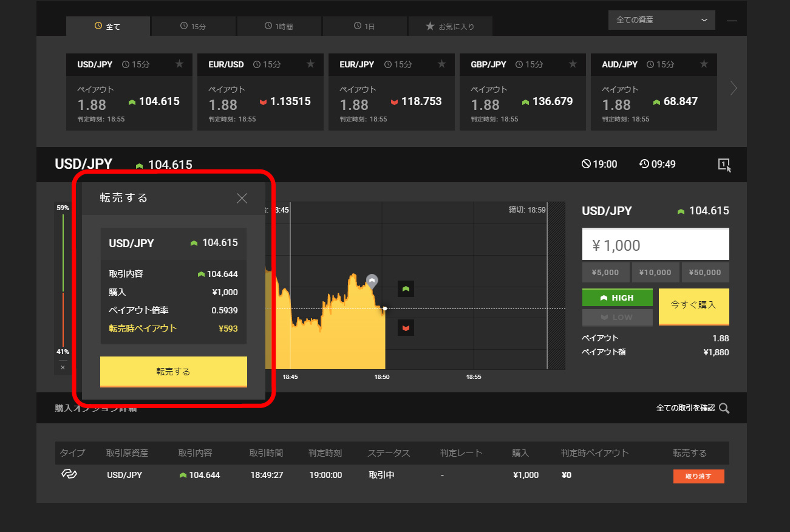Click the 41% sentiment label
This screenshot has width=790, height=532.
(x=63, y=352)
